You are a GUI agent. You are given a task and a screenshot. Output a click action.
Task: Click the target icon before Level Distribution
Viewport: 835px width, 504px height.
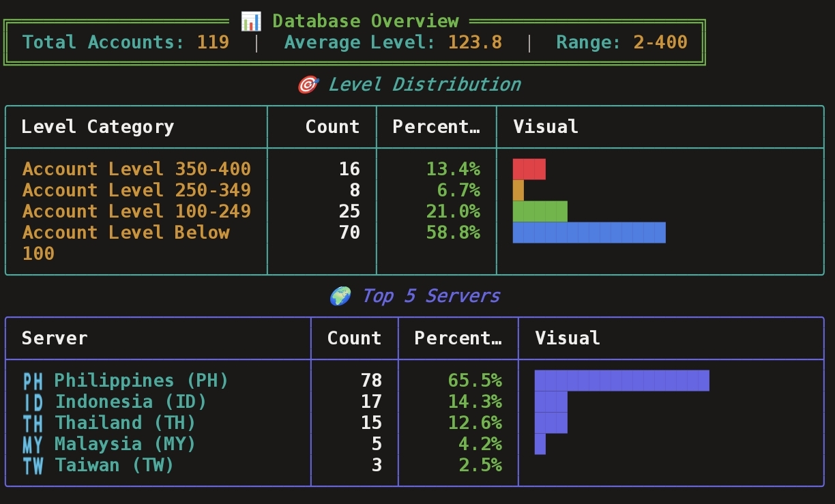tap(308, 85)
